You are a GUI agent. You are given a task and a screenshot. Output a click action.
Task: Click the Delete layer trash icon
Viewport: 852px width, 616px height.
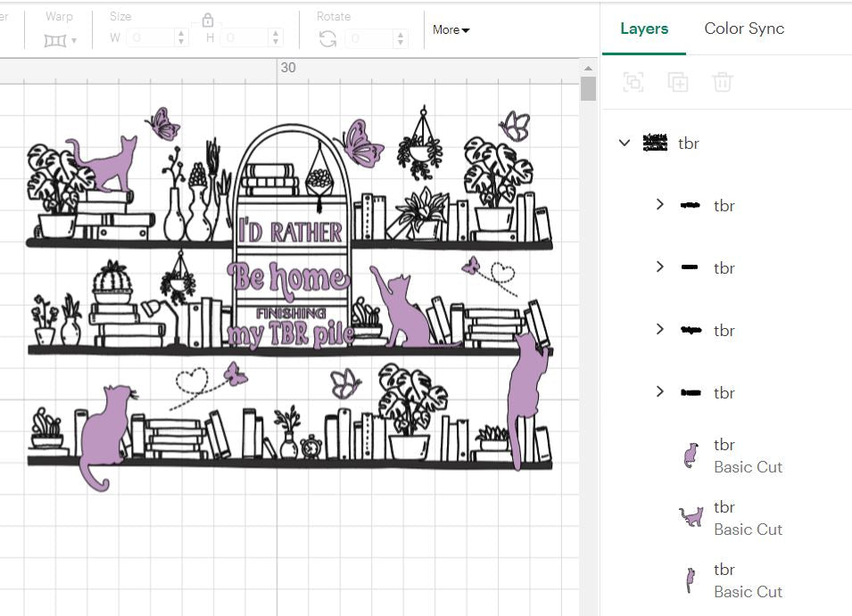coord(722,82)
